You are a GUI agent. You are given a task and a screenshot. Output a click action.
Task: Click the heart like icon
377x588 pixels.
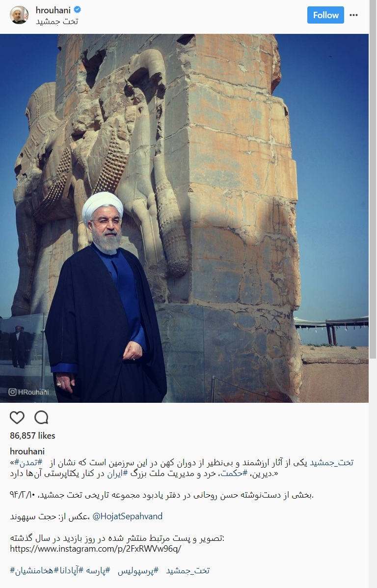coord(17,418)
